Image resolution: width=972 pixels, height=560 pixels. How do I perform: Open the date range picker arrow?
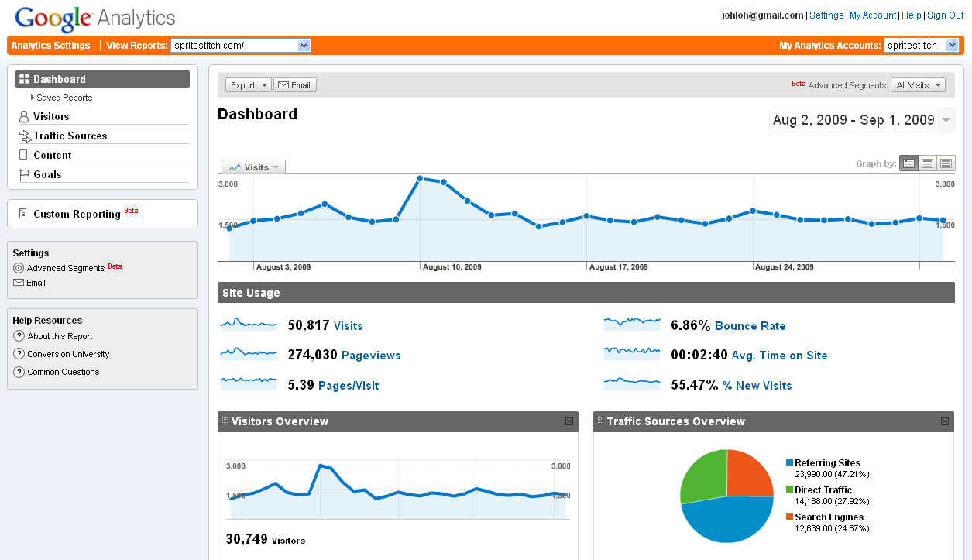(x=946, y=120)
